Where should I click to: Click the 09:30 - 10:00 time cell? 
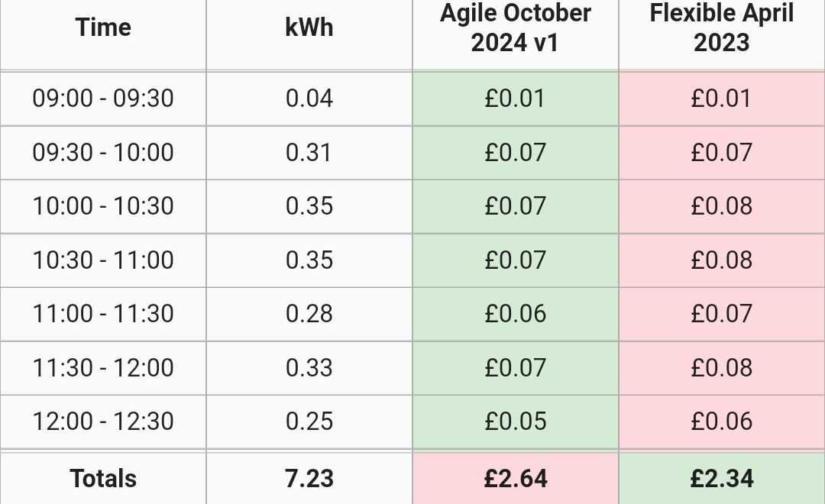coord(103,153)
